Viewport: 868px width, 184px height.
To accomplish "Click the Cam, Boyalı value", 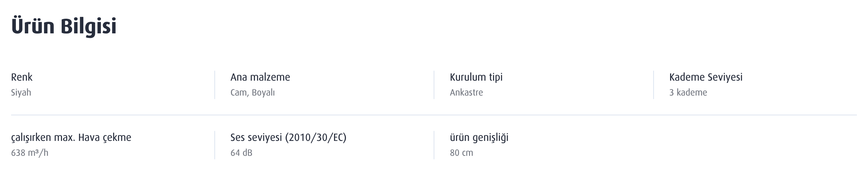I will (x=252, y=93).
